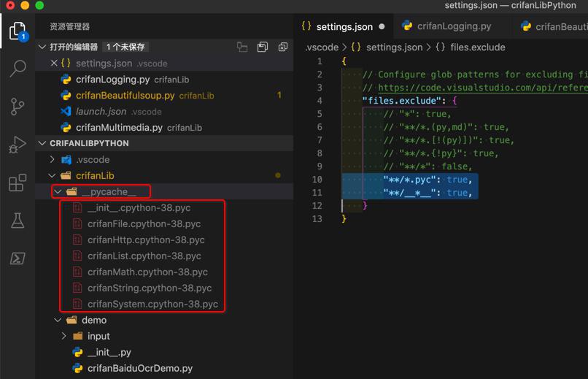Click the '1 个未保存' unsaved badge
Image resolution: width=588 pixels, height=379 pixels.
point(125,47)
